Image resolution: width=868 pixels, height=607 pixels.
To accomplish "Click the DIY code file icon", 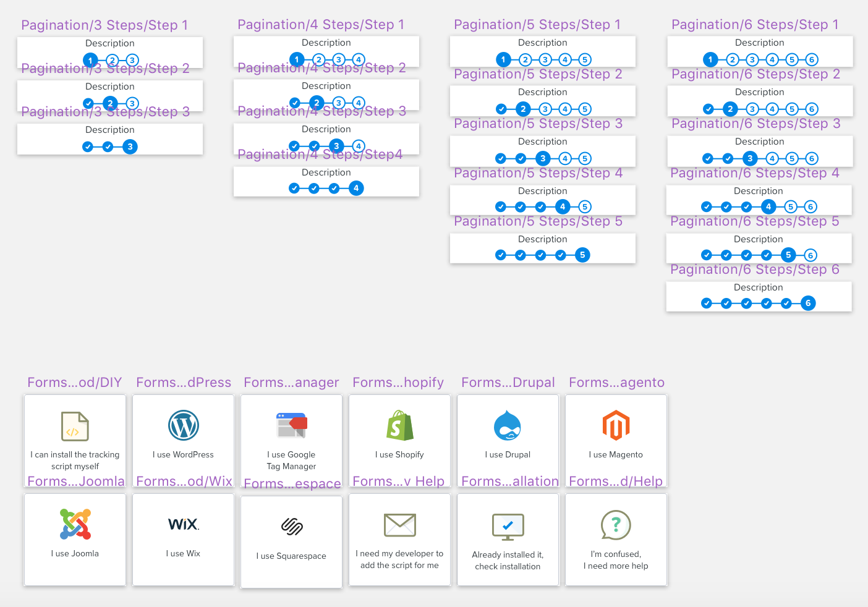I will pos(75,426).
